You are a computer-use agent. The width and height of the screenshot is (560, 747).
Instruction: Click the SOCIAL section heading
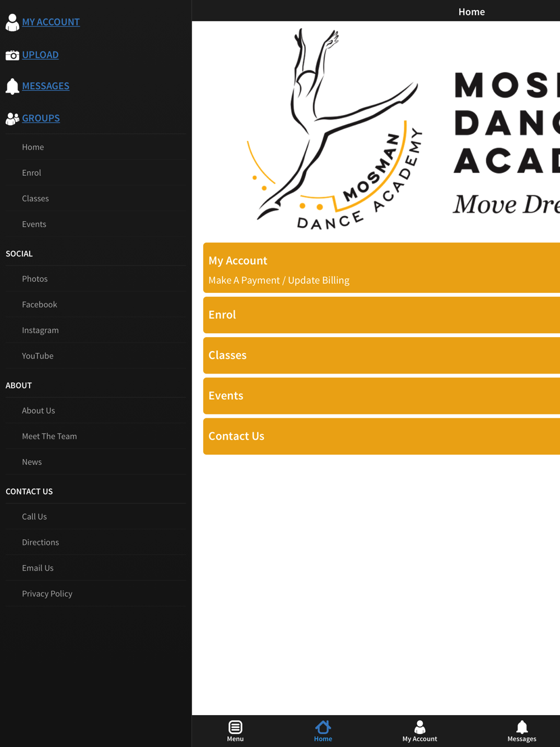(x=19, y=254)
